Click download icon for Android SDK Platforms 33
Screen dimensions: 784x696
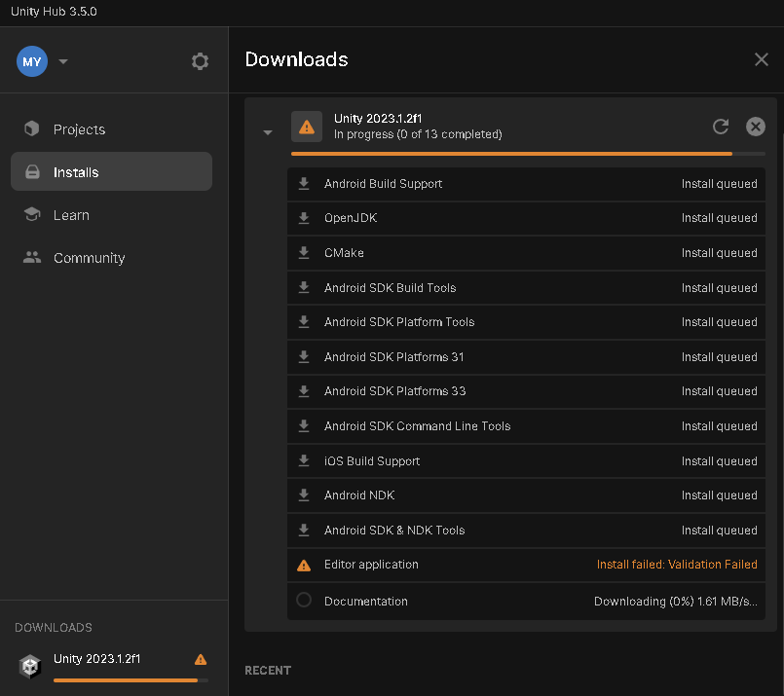304,391
